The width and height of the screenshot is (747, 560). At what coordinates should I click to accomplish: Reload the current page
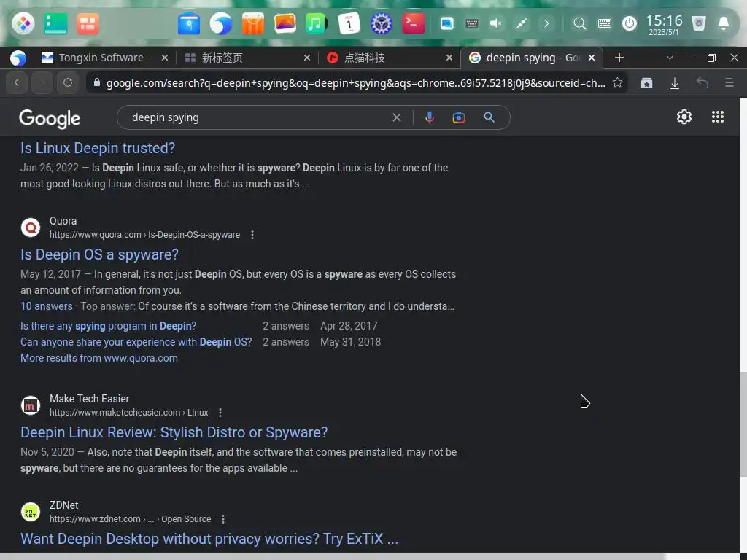tap(68, 83)
